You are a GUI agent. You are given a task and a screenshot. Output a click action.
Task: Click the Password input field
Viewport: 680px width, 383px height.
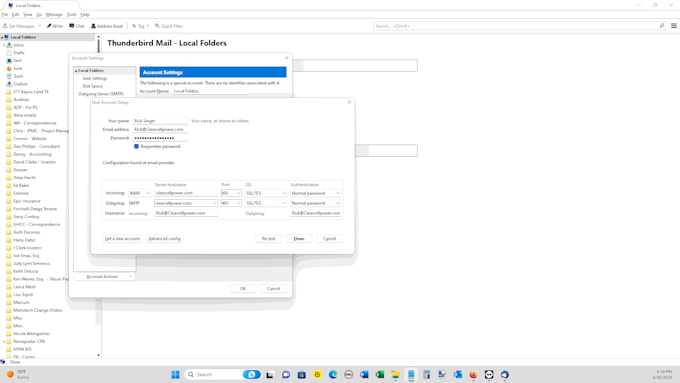coord(160,138)
